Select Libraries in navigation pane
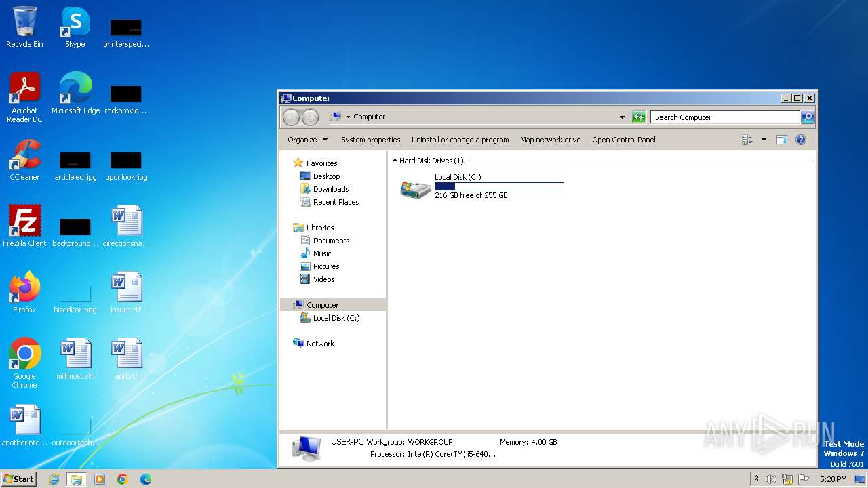 [x=313, y=228]
